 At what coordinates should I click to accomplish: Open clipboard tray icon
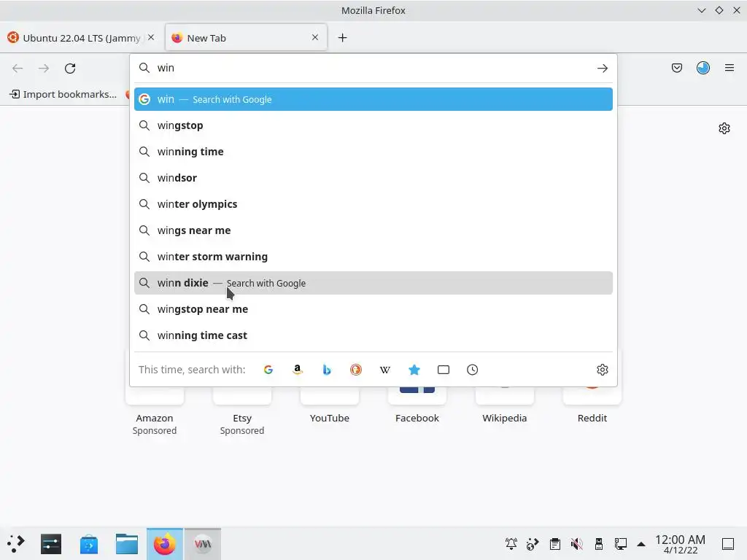(x=554, y=544)
